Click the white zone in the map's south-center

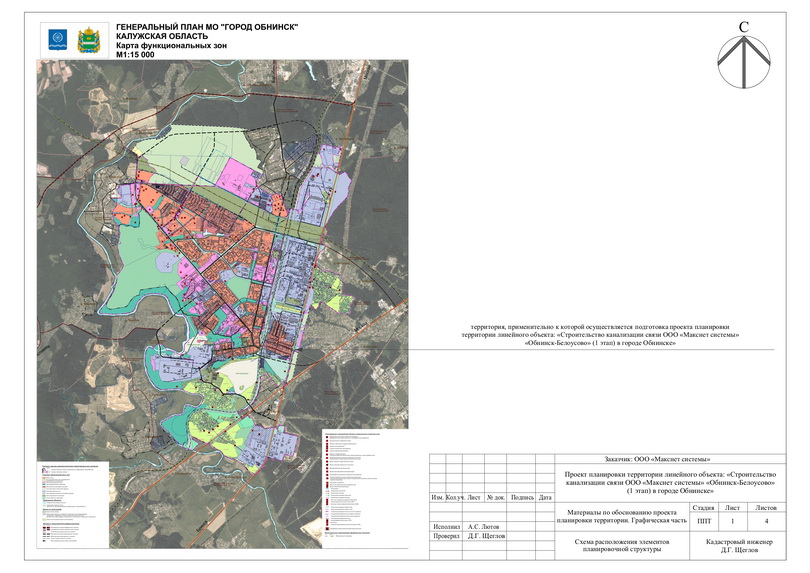point(240,374)
